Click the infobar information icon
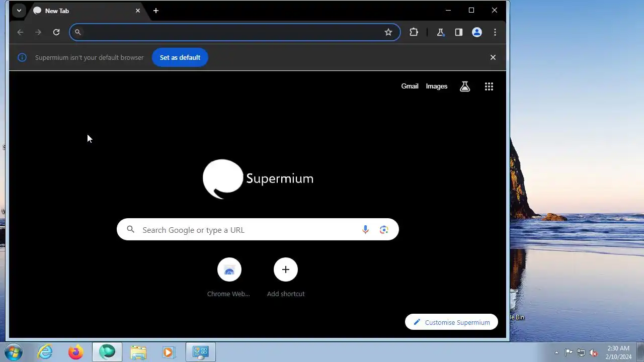The width and height of the screenshot is (644, 362). pyautogui.click(x=22, y=57)
